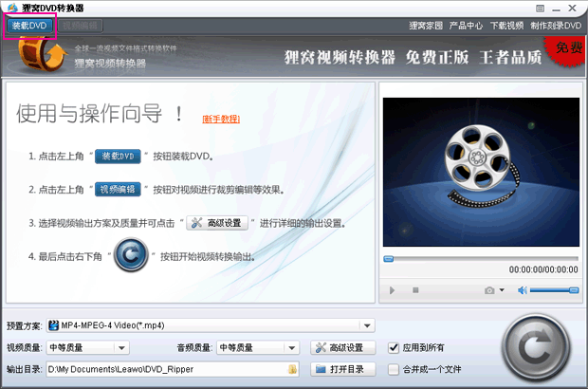This screenshot has height=389, width=588.
Task: Click the greyed 视频编辑 toolbar button
Action: (x=80, y=26)
